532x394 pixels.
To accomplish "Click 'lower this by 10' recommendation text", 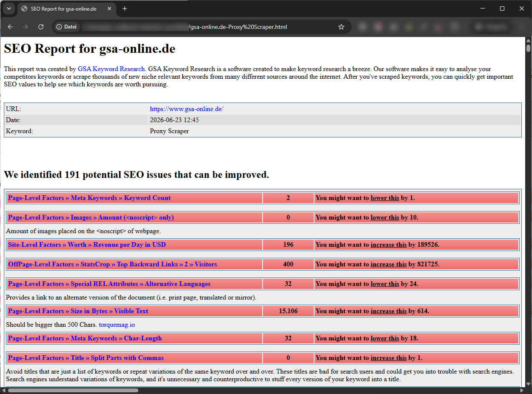I will pos(367,217).
